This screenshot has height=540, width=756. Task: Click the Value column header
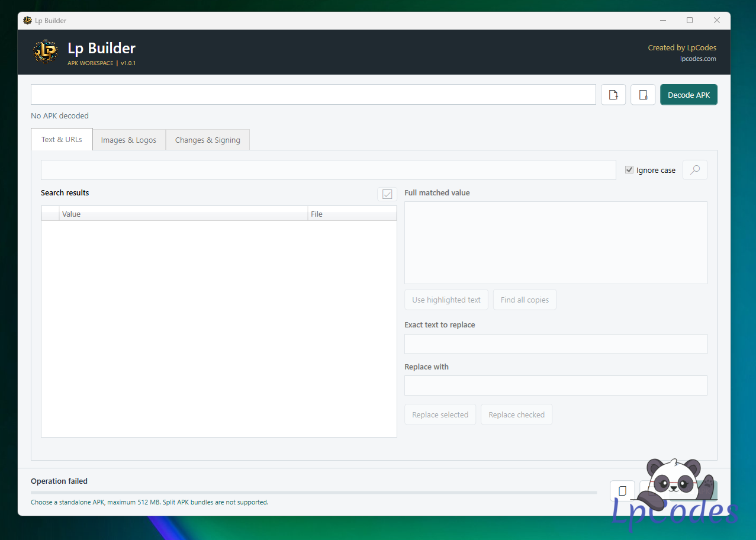[x=184, y=214]
